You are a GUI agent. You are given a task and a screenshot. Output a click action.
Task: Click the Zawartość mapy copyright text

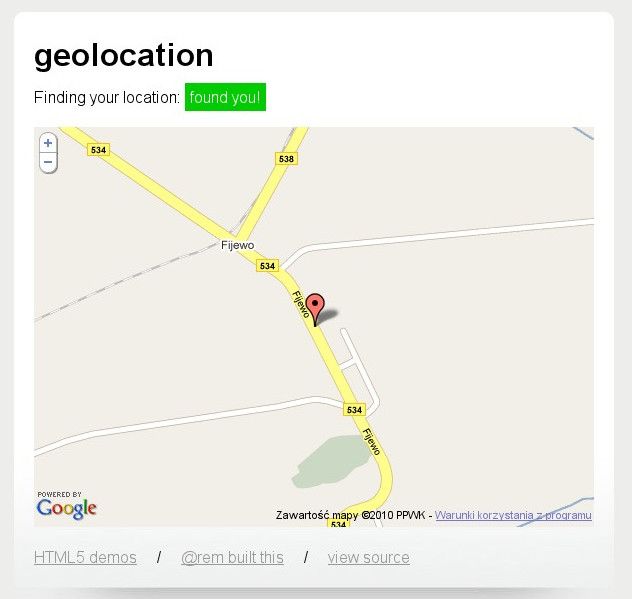click(350, 515)
